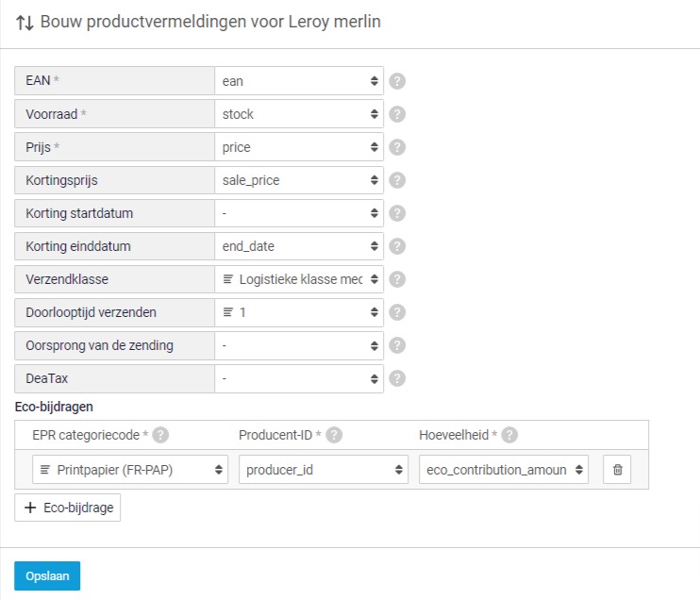700x600 pixels.
Task: Open the DeaTax dropdown
Action: tap(299, 378)
